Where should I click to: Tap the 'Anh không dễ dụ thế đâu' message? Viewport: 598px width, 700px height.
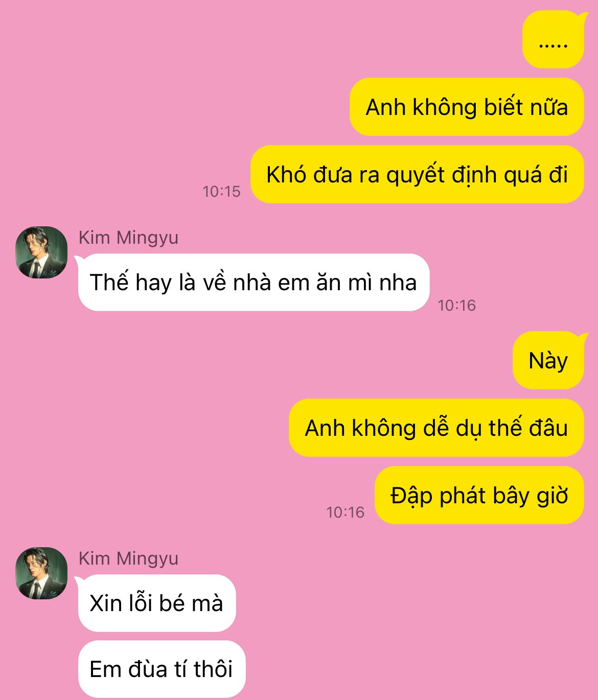436,428
